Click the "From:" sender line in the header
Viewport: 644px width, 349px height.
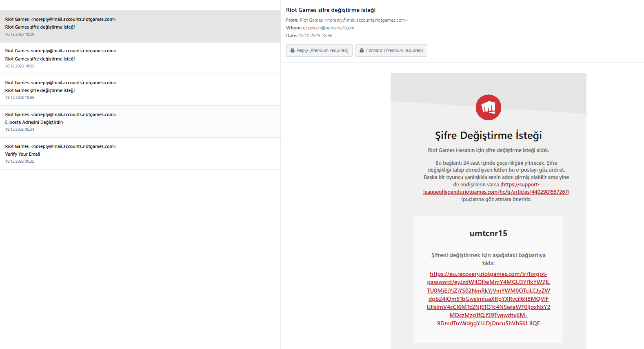click(347, 20)
